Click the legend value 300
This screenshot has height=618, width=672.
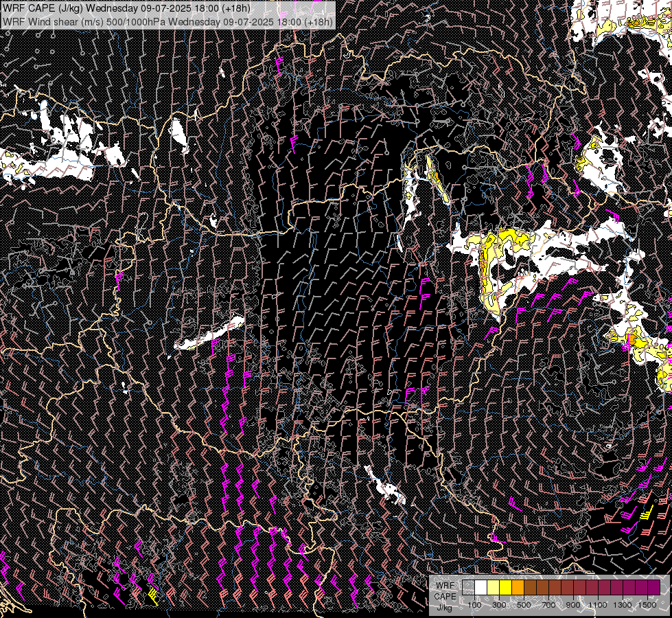click(x=499, y=605)
